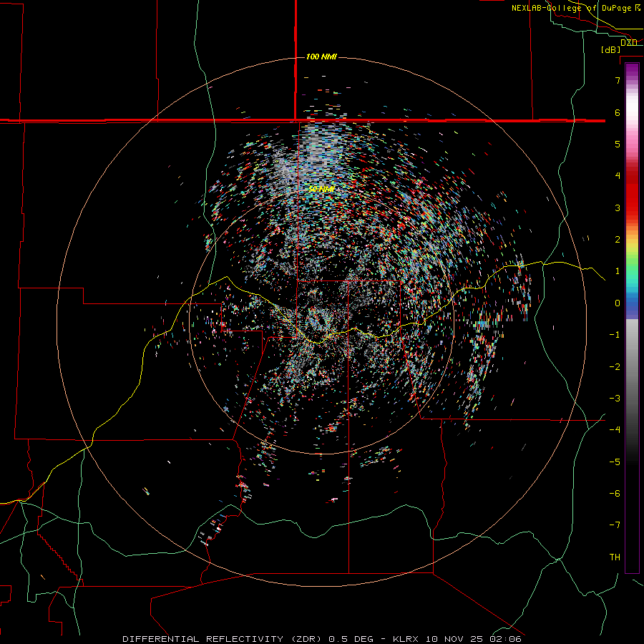644x644 pixels.
Task: Click the 5 value on the scale
Action: click(x=618, y=144)
